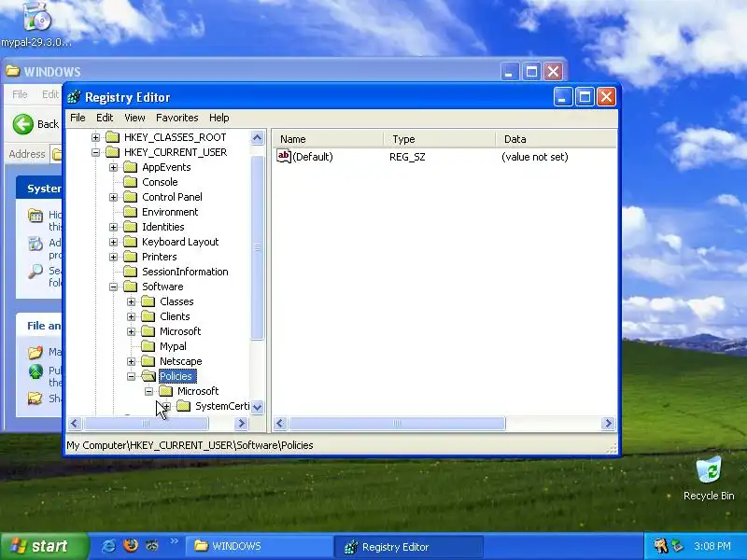
Task: Open the Help menu in Registry Editor
Action: click(218, 118)
